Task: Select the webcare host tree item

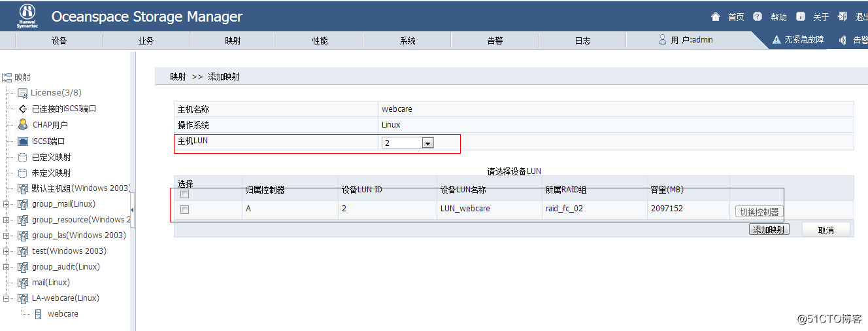Action: [x=63, y=314]
